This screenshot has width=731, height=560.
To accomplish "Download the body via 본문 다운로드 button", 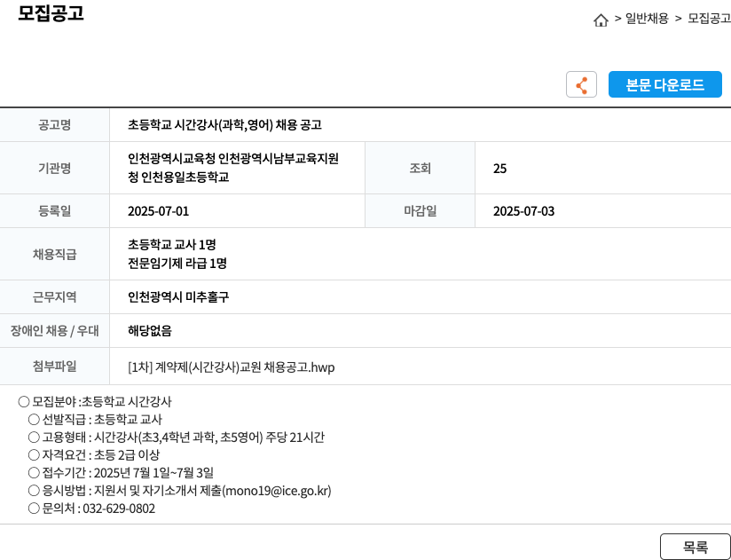I will click(664, 84).
